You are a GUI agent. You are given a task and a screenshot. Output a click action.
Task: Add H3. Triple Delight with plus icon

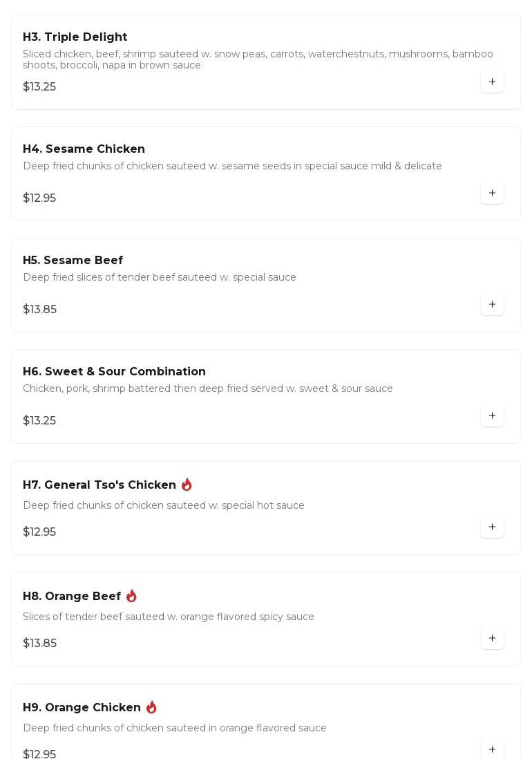(x=492, y=82)
